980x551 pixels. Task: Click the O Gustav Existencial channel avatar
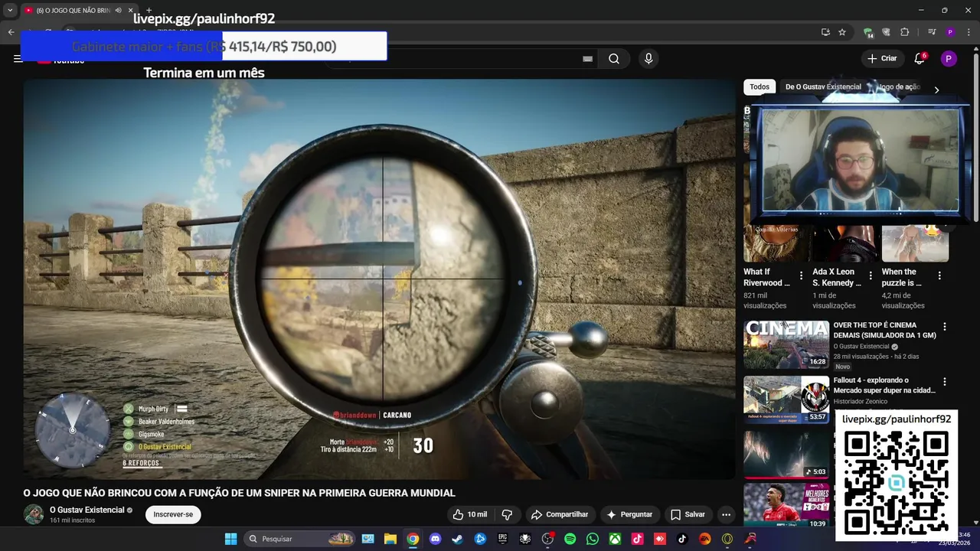[x=34, y=514]
